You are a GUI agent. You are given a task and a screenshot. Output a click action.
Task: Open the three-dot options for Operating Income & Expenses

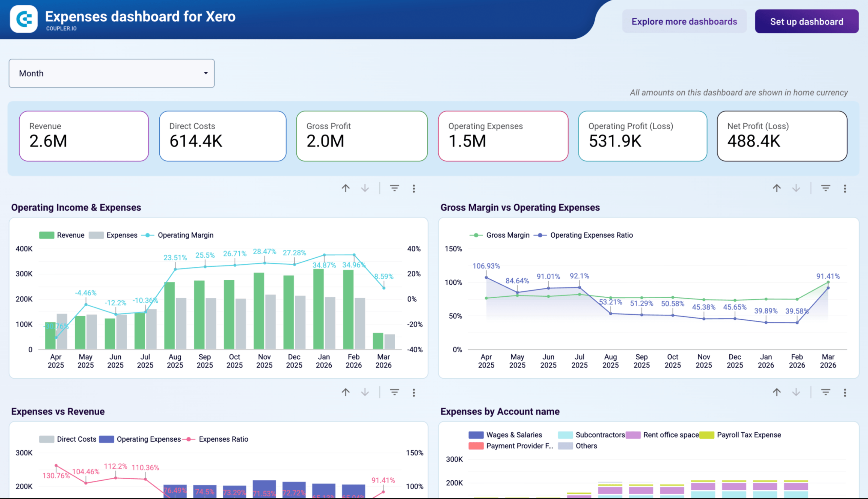coord(414,188)
